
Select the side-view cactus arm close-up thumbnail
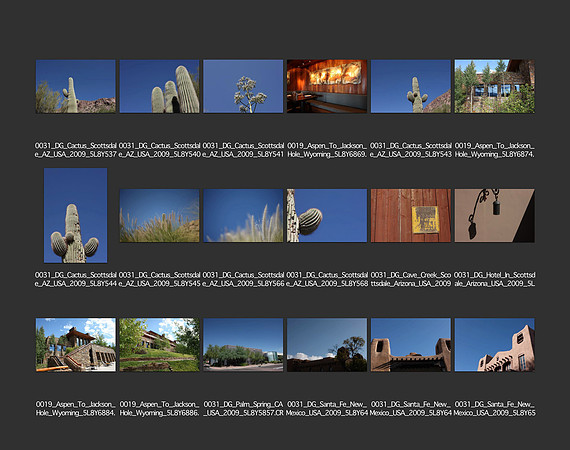pyautogui.click(x=327, y=216)
